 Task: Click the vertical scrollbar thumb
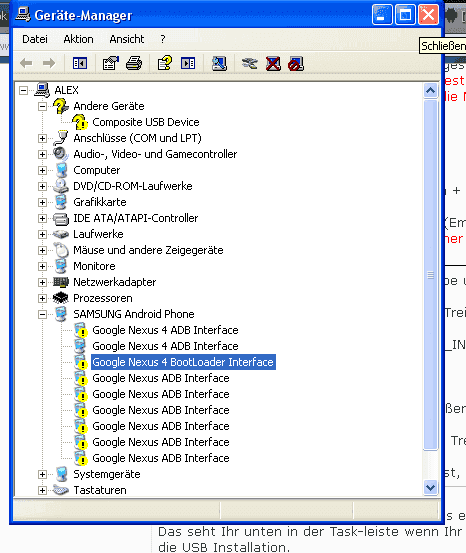tap(430, 275)
